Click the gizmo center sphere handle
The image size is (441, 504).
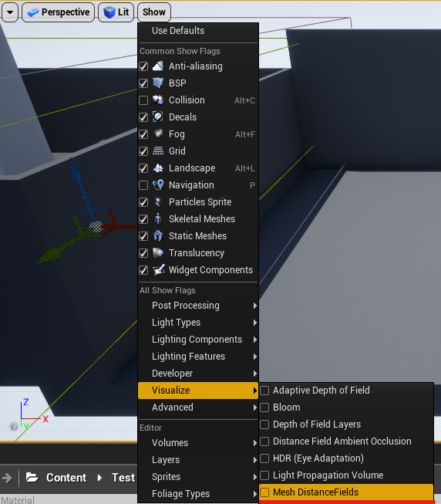(x=96, y=227)
